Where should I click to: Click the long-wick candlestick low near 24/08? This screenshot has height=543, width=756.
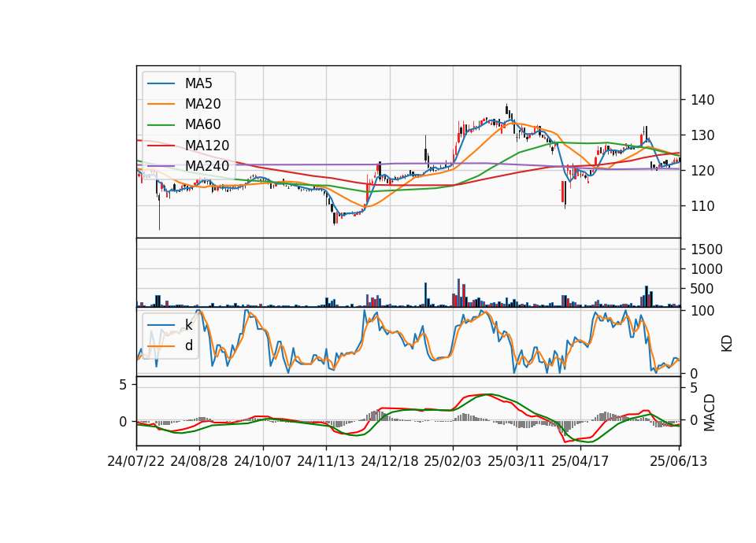(x=160, y=212)
